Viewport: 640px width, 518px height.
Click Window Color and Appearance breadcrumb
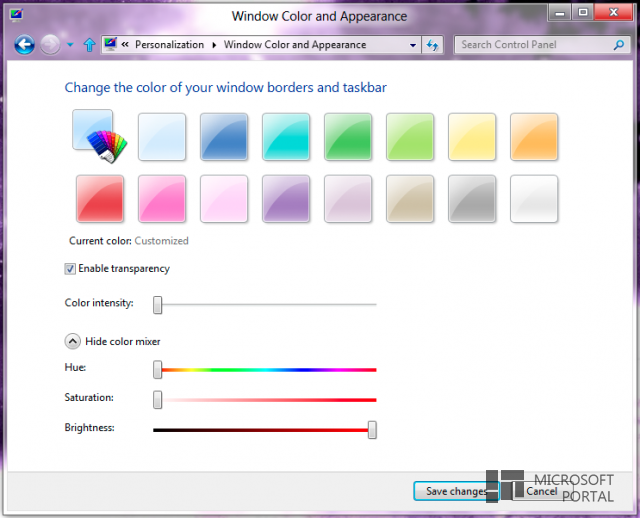click(x=295, y=44)
